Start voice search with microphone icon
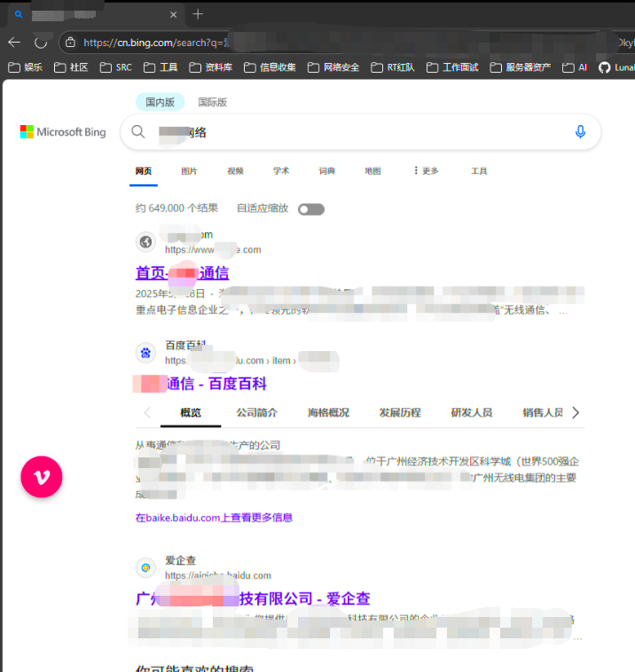This screenshot has height=672, width=635. pos(580,131)
